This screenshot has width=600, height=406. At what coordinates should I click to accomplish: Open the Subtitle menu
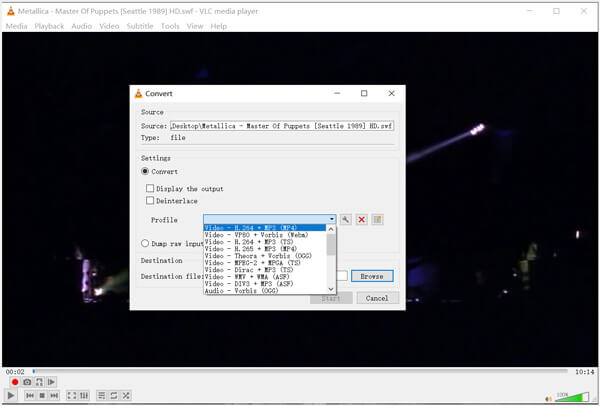point(140,26)
